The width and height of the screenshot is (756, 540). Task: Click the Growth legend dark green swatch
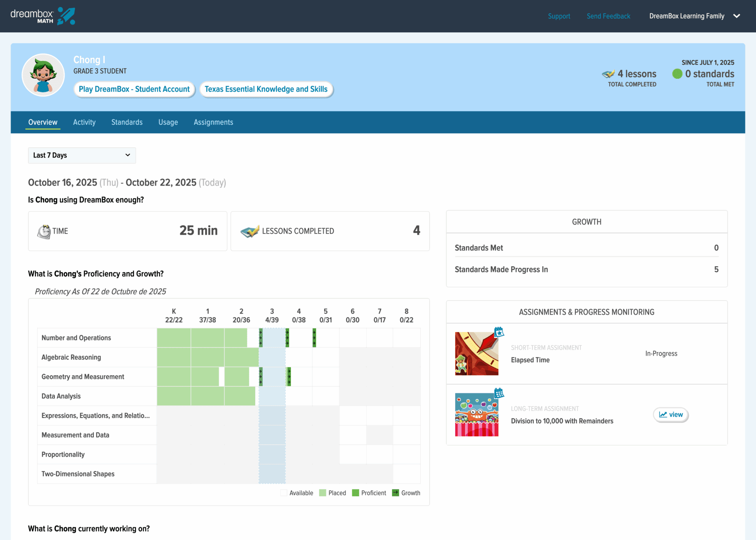(x=395, y=493)
